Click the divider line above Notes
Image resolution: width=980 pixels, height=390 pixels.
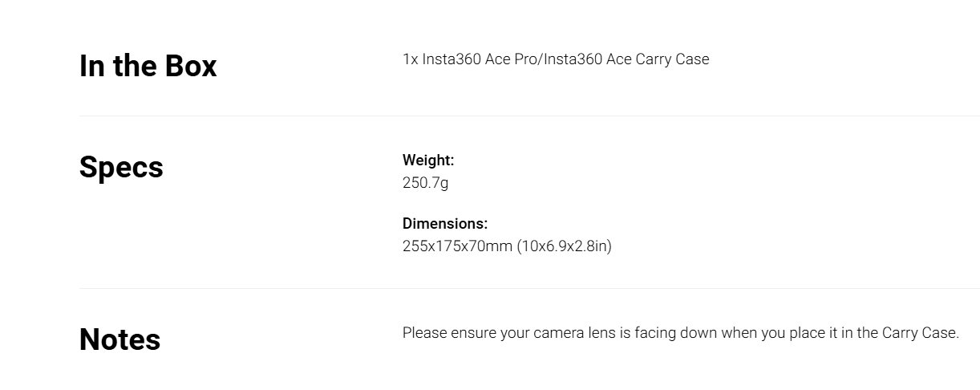point(529,288)
